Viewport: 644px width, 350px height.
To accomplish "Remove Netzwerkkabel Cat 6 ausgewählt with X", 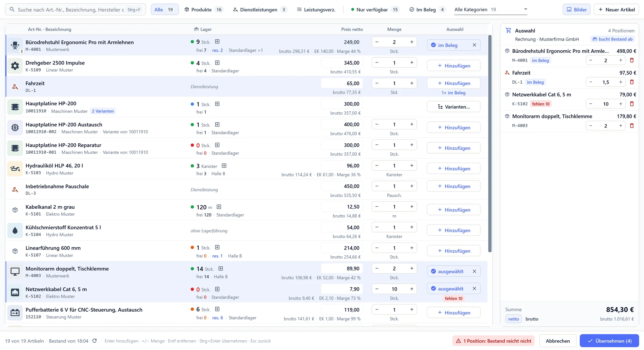I will (474, 289).
